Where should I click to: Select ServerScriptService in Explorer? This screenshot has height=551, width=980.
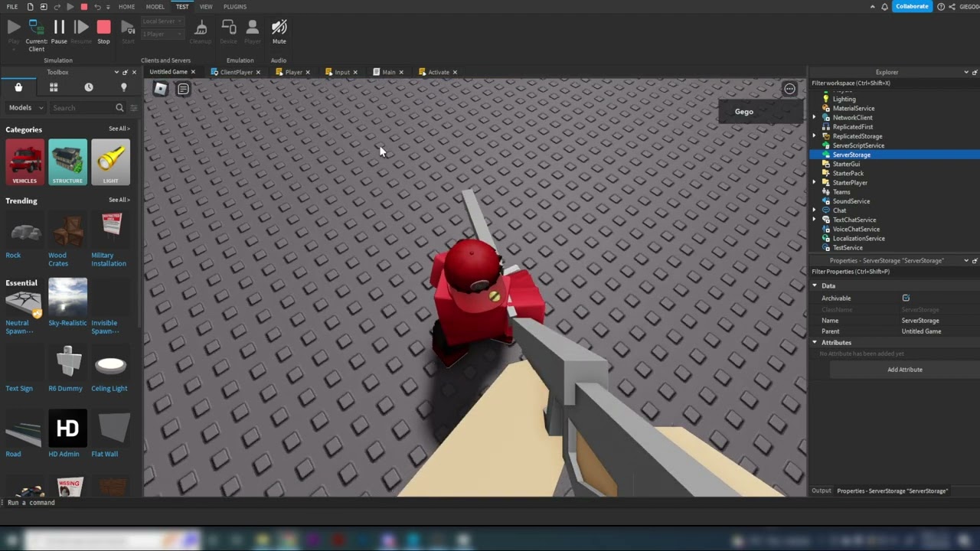(858, 145)
